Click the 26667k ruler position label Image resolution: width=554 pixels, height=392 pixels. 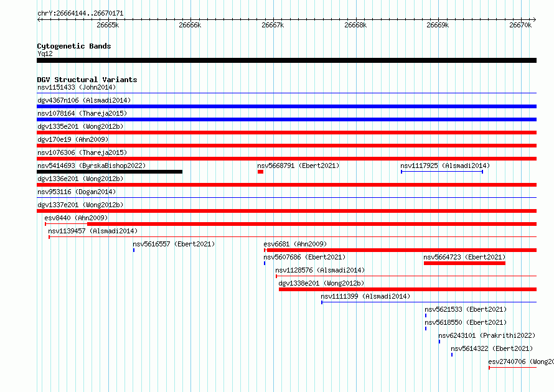point(273,25)
